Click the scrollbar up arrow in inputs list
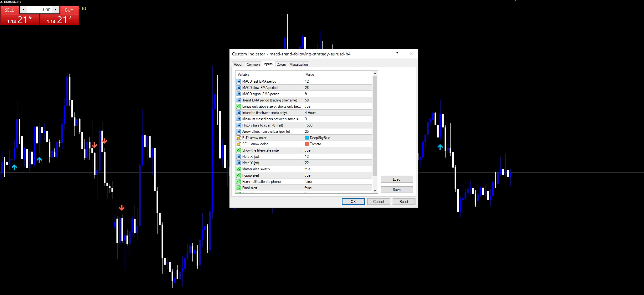 point(375,74)
